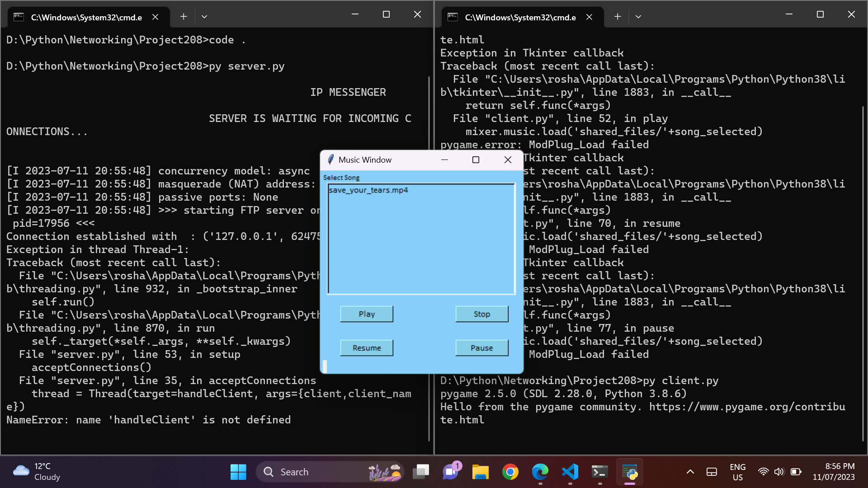The height and width of the screenshot is (488, 868).
Task: Open the Windows Start menu
Action: point(238,472)
